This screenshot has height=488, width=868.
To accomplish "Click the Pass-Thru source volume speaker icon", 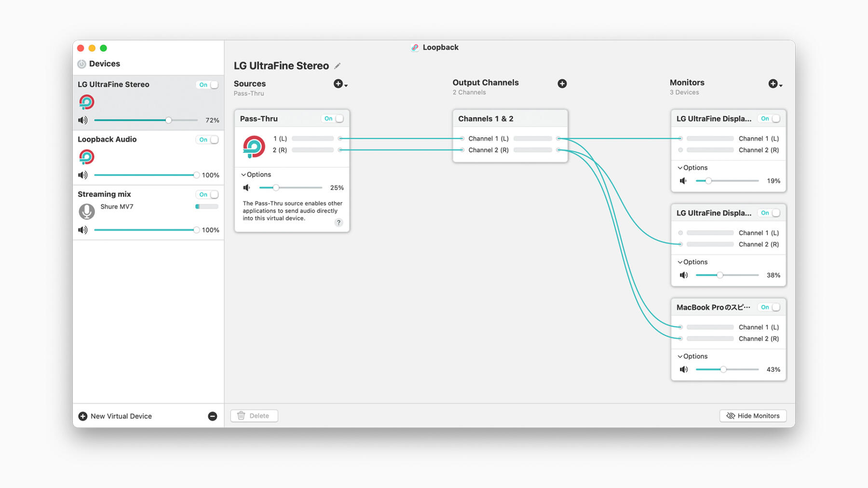I will (x=247, y=188).
